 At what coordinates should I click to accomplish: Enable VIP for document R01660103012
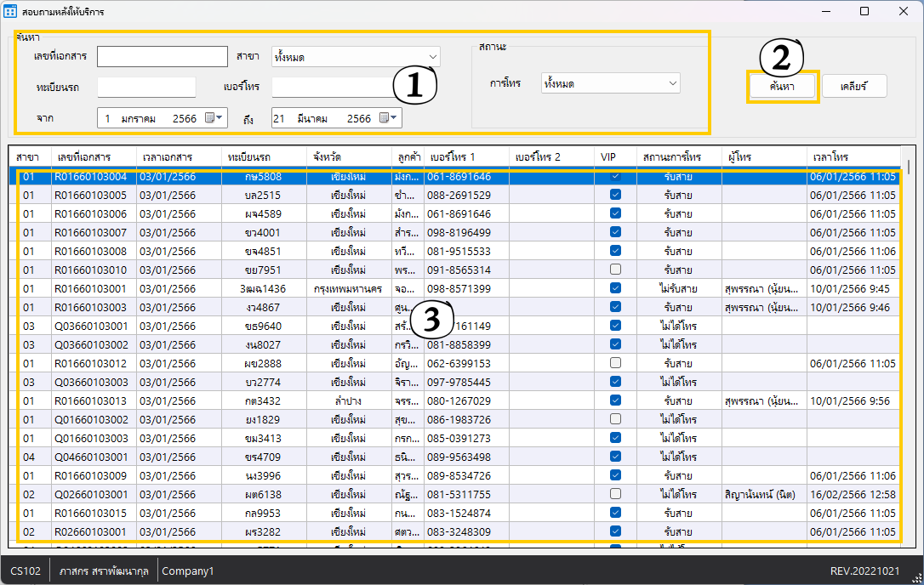tap(615, 363)
